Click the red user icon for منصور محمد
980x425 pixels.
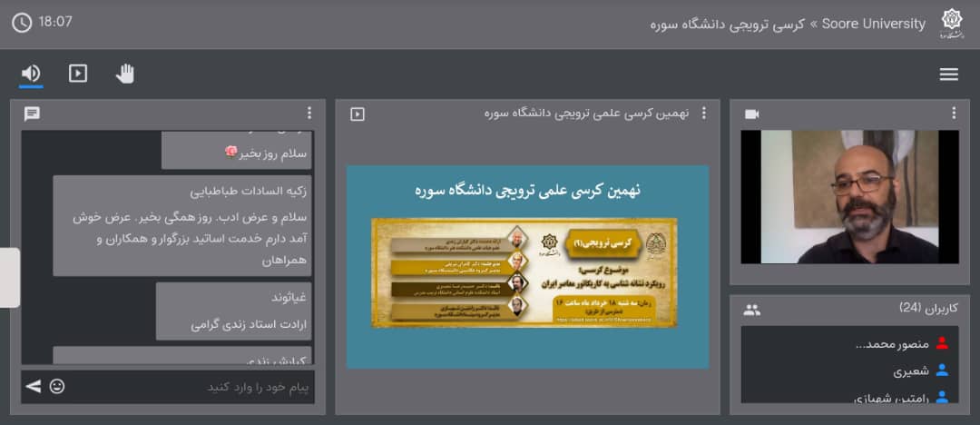[x=942, y=343]
